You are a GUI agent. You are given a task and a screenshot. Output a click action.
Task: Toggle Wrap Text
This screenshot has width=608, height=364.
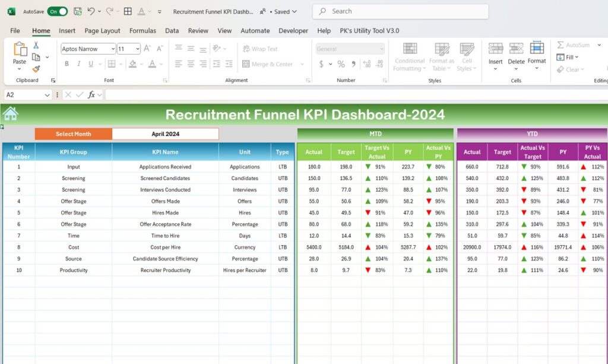tap(260, 49)
